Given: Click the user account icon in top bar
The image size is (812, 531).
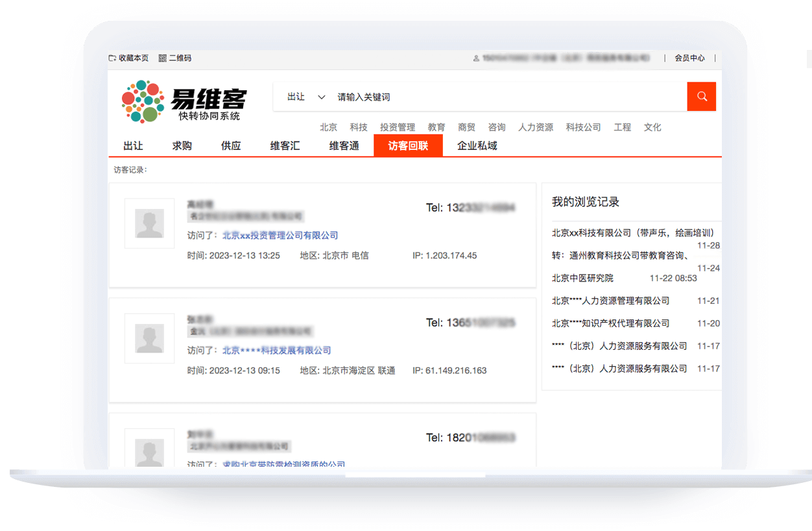Looking at the screenshot, I should point(476,58).
